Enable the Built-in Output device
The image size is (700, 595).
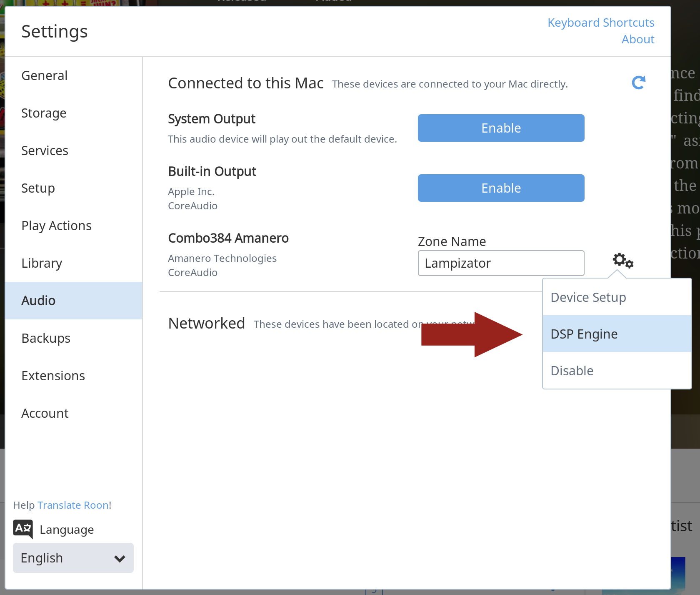point(501,188)
